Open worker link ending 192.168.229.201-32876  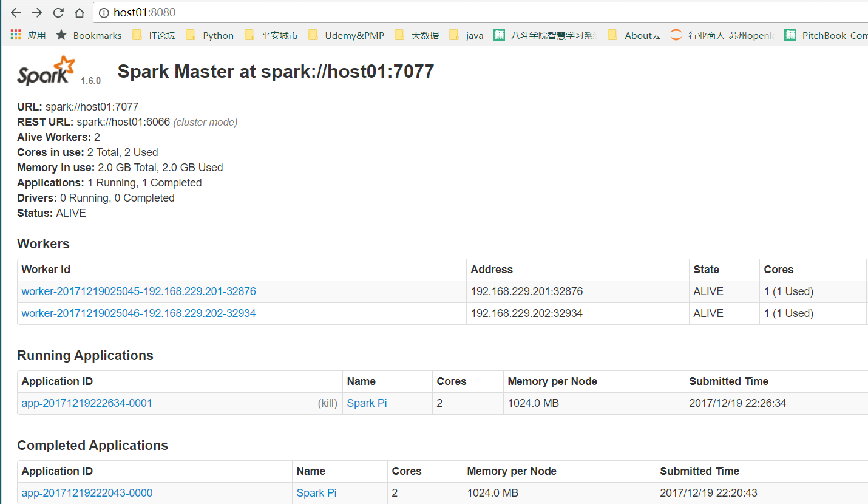[x=138, y=291]
